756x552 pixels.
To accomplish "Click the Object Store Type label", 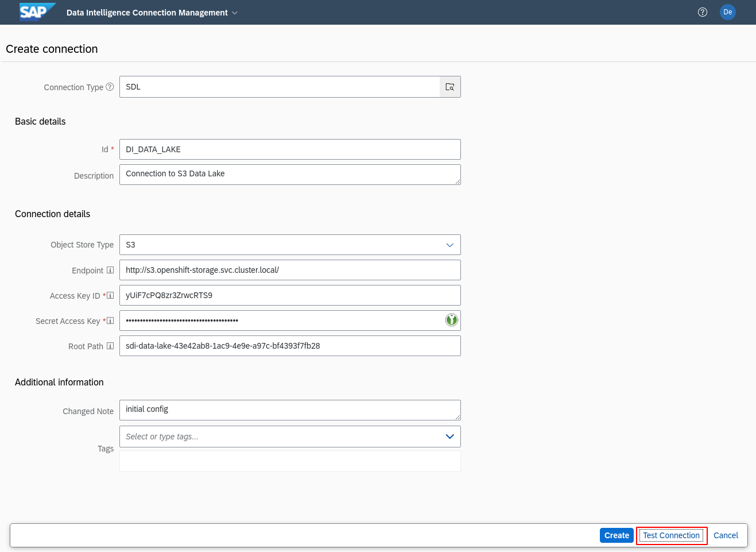I will point(82,245).
